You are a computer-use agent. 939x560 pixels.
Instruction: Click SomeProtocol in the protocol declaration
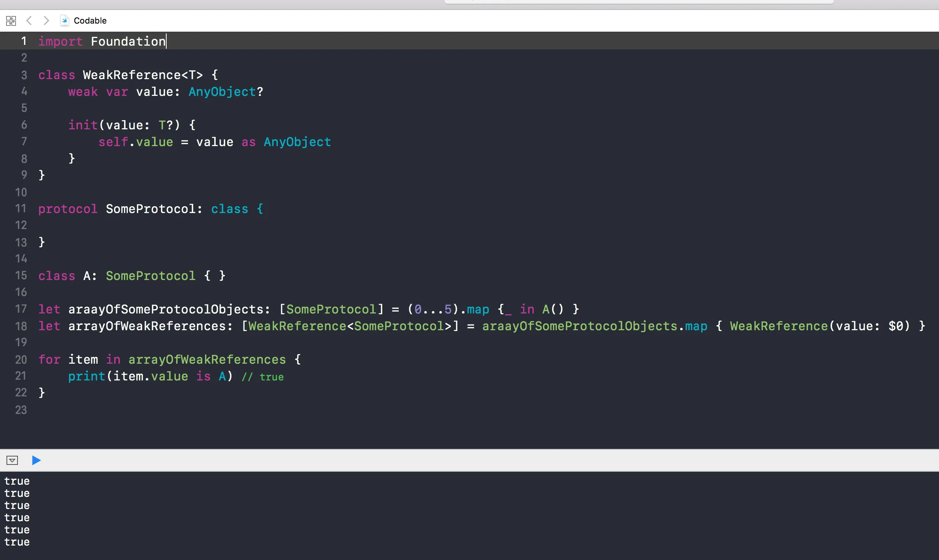[151, 209]
